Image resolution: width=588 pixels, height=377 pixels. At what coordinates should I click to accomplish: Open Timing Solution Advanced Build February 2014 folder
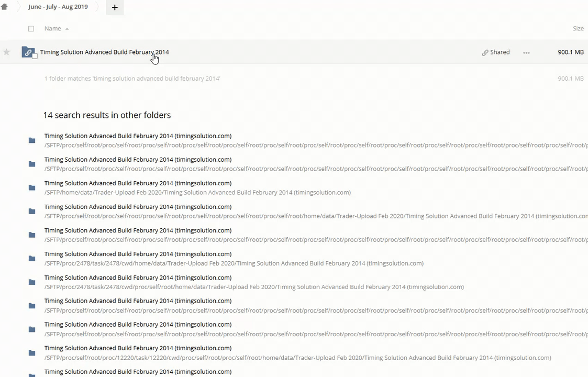coord(104,52)
